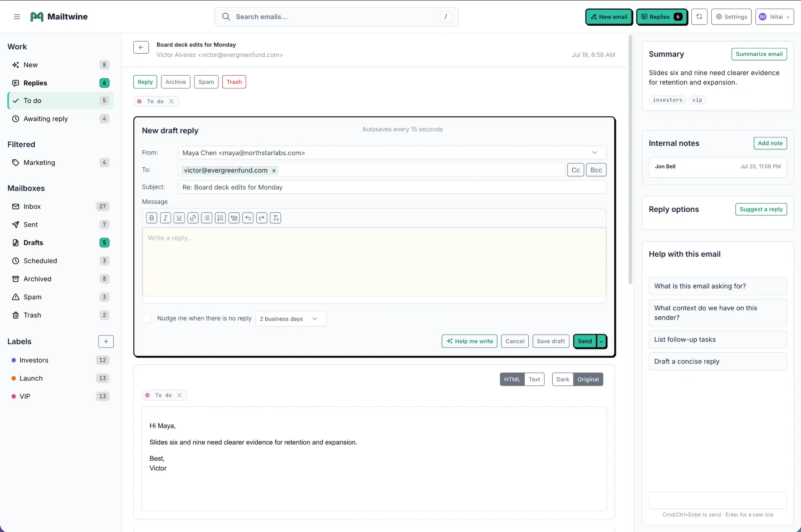Viewport: 801px width, 532px height.
Task: Refresh the mailbox with the reload icon
Action: point(699,17)
